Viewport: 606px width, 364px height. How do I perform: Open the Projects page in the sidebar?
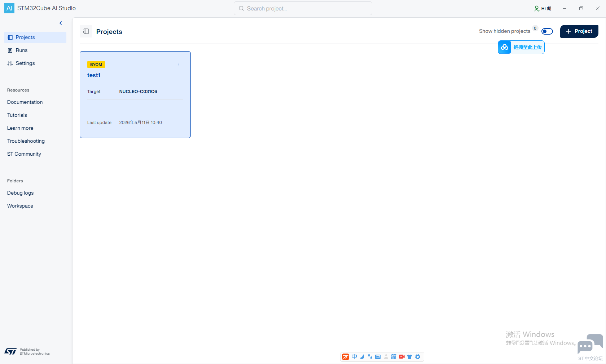pyautogui.click(x=35, y=37)
